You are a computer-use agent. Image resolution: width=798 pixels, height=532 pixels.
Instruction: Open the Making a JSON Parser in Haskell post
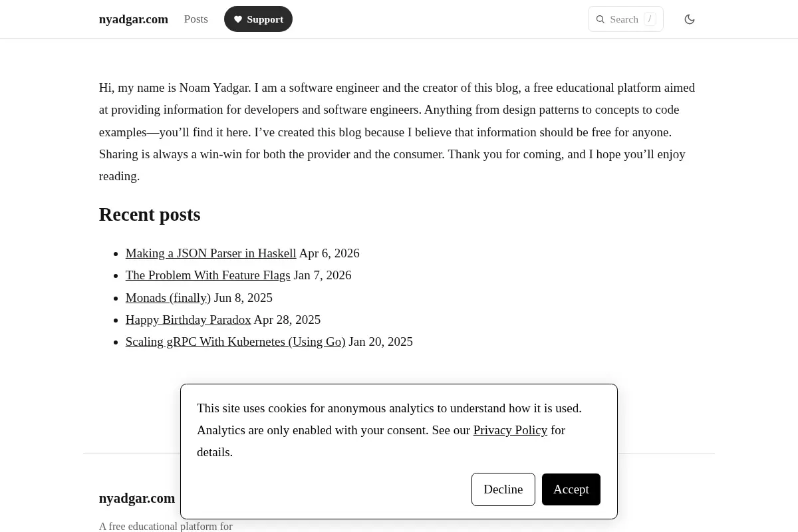tap(211, 253)
